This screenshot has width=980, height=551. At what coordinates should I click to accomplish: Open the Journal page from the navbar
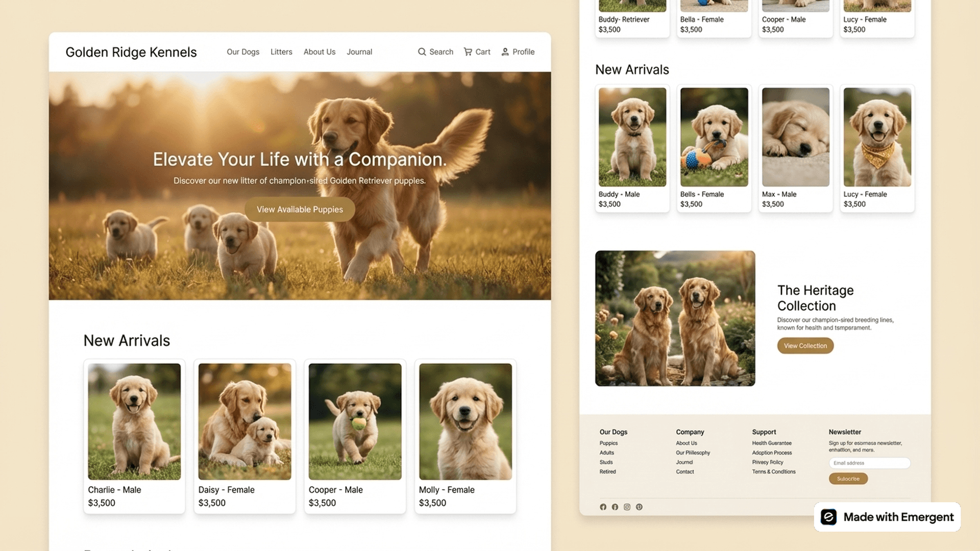[x=359, y=52]
